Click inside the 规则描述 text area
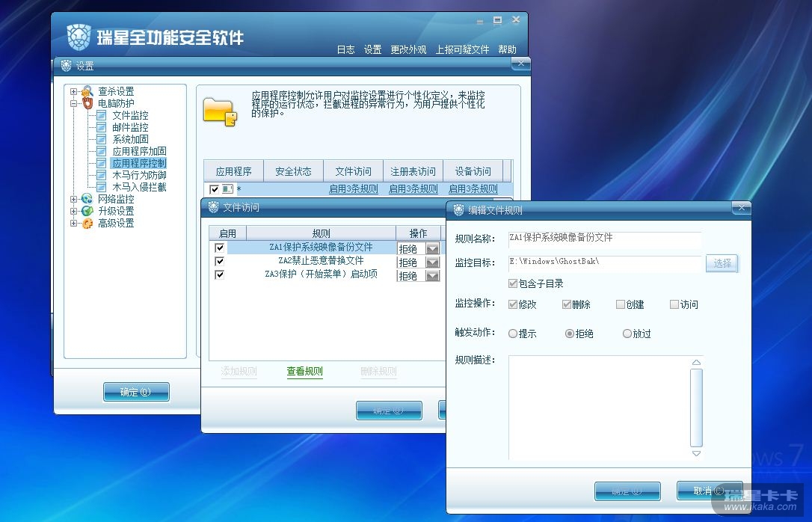Viewport: 812px width, 522px height. point(599,408)
